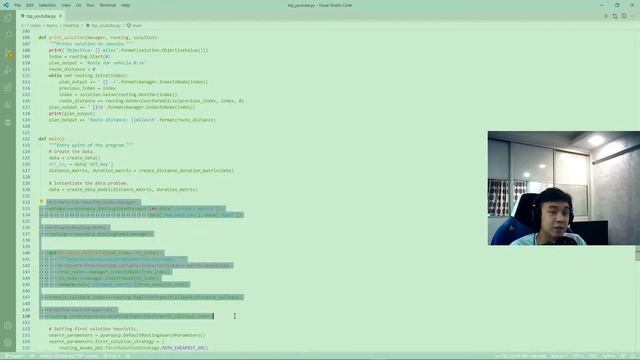
Task: Place cursor on 'def print_solution' line
Action: coord(98,38)
